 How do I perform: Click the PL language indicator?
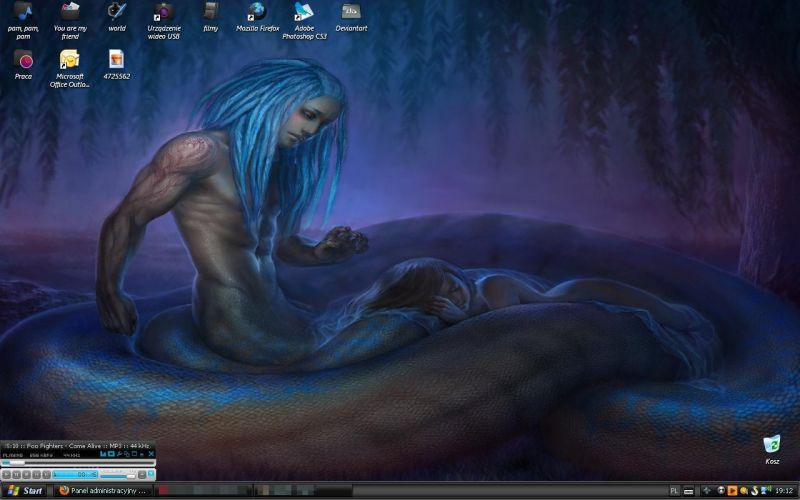[x=673, y=491]
